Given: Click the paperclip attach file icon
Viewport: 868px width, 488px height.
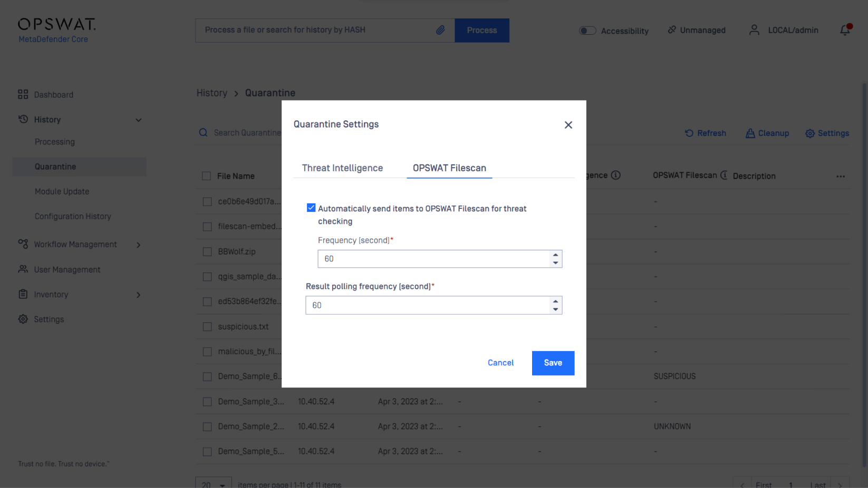Looking at the screenshot, I should [440, 30].
